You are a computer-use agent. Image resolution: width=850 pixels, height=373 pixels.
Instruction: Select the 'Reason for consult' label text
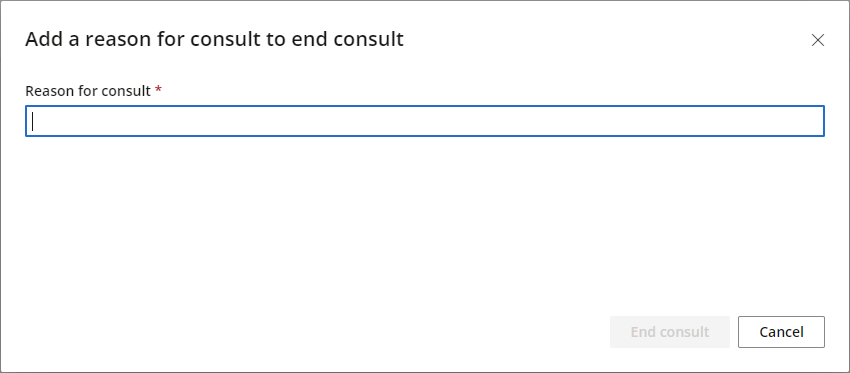[x=88, y=91]
